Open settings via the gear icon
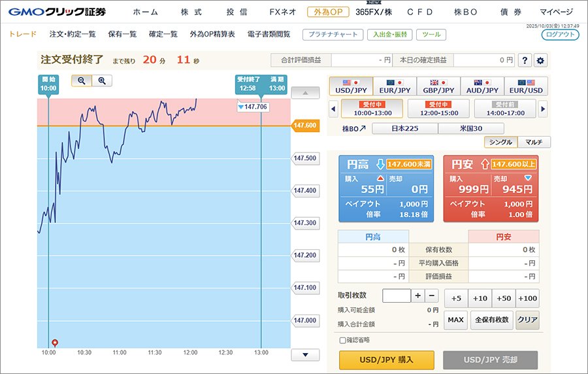This screenshot has height=374, width=588. point(540,60)
